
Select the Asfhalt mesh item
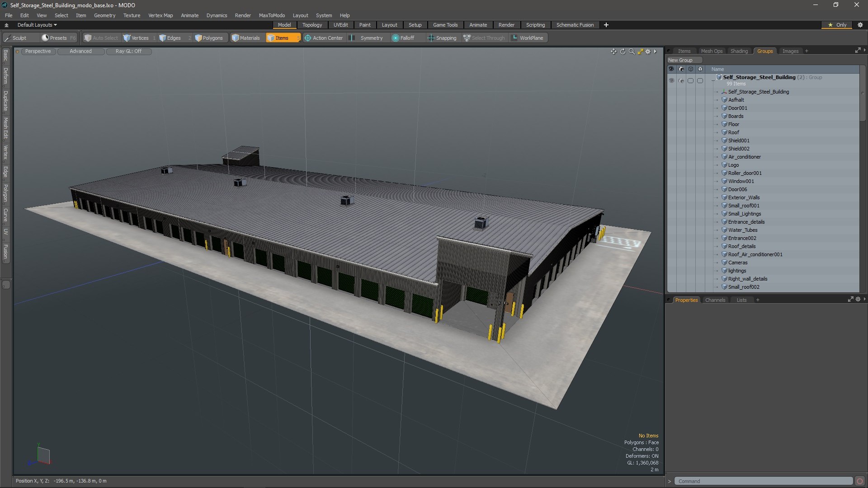[736, 100]
